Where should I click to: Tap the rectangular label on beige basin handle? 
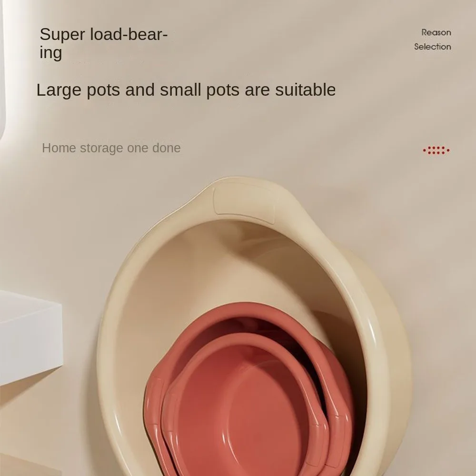coord(245,202)
